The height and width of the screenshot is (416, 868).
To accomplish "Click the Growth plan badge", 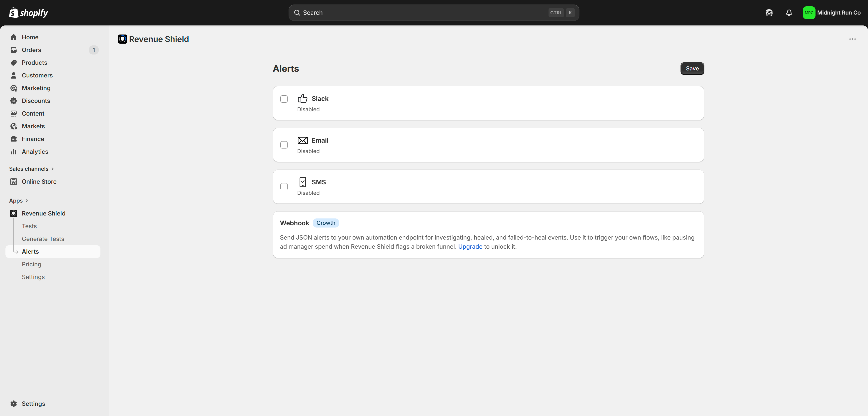I will [325, 223].
